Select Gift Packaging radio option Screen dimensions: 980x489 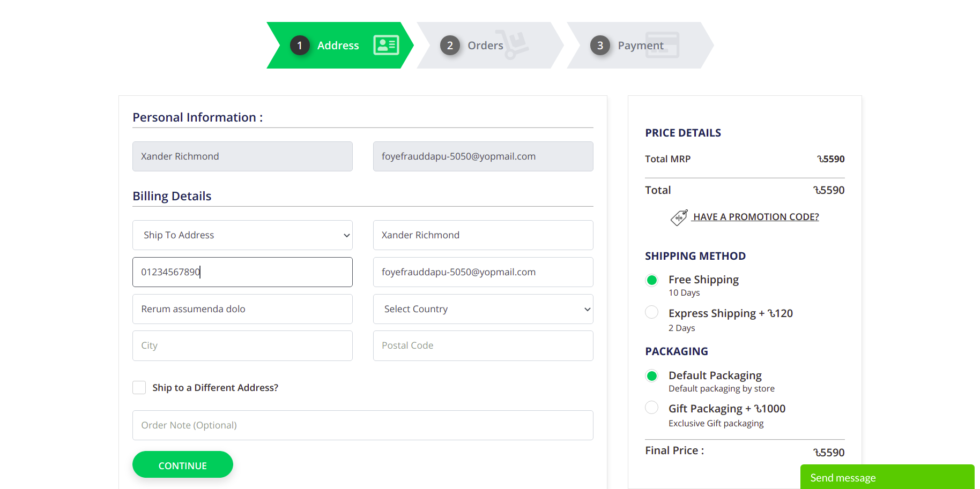(x=652, y=408)
